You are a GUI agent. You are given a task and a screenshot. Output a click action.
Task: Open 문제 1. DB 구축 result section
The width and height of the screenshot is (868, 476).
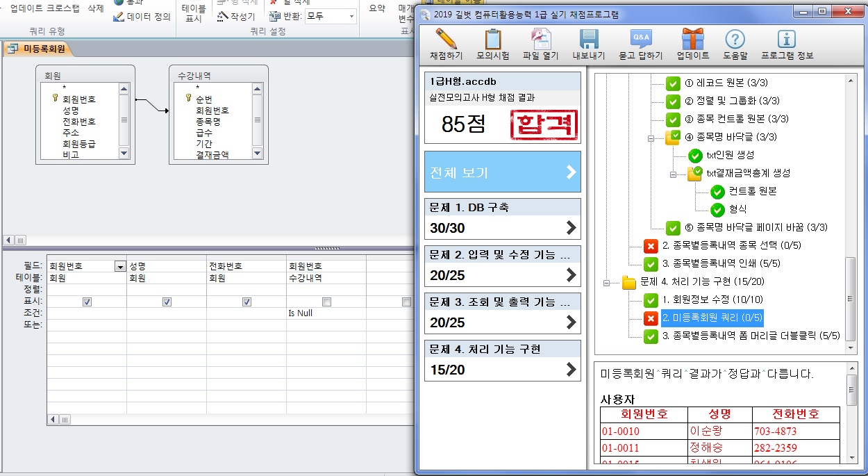tap(502, 217)
